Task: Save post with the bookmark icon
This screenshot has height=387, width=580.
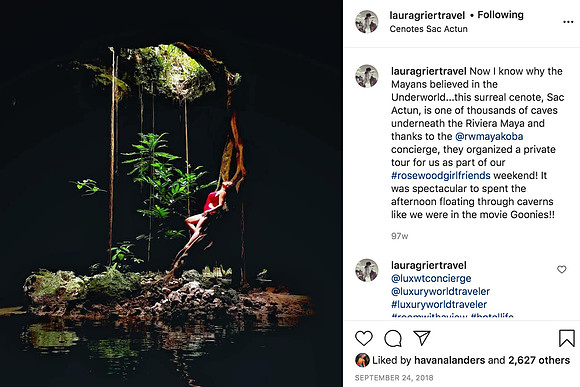Action: (566, 338)
